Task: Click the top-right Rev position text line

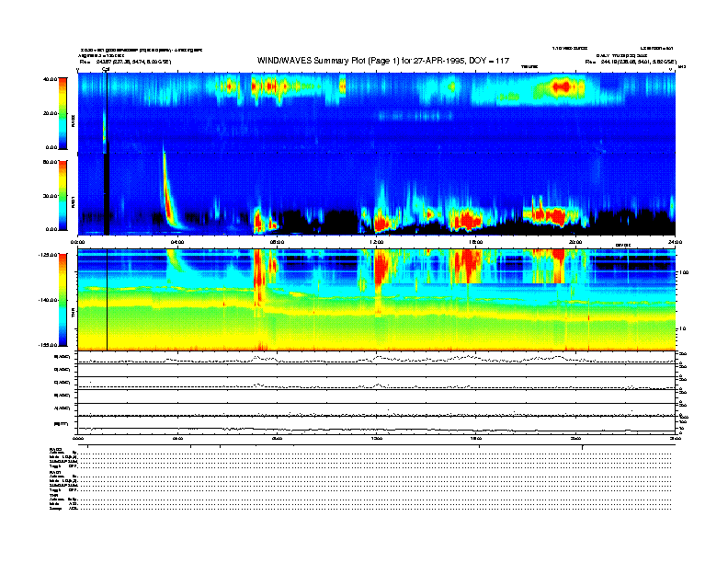Action: pos(631,62)
